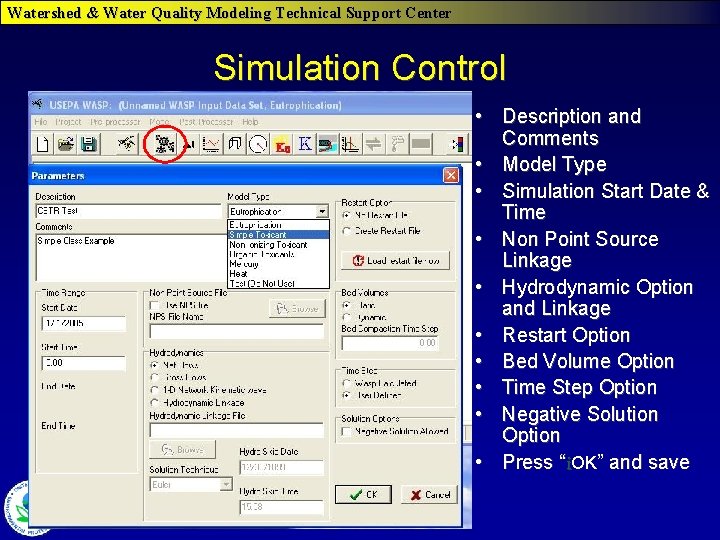Choose Non-Ionizing Toxicant from the model list
The image size is (720, 540).
click(279, 245)
